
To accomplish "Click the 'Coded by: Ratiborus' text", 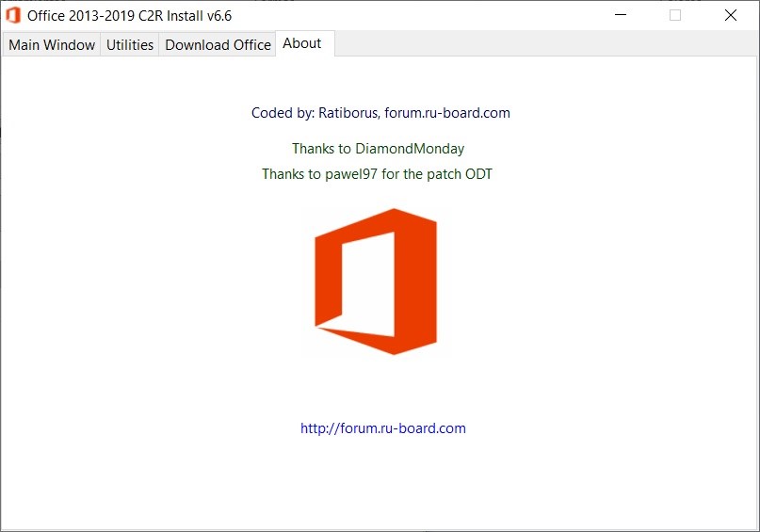I will 315,113.
